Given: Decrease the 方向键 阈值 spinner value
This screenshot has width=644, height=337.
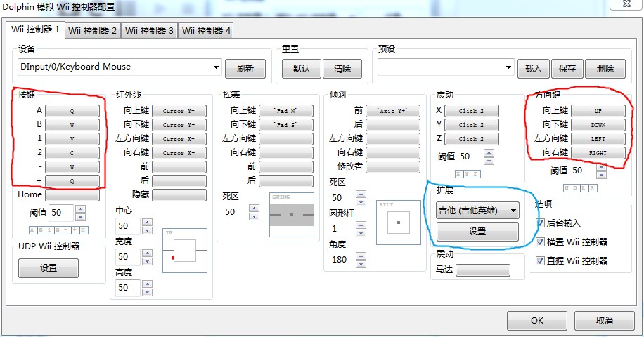Looking at the screenshot, I should 601,175.
